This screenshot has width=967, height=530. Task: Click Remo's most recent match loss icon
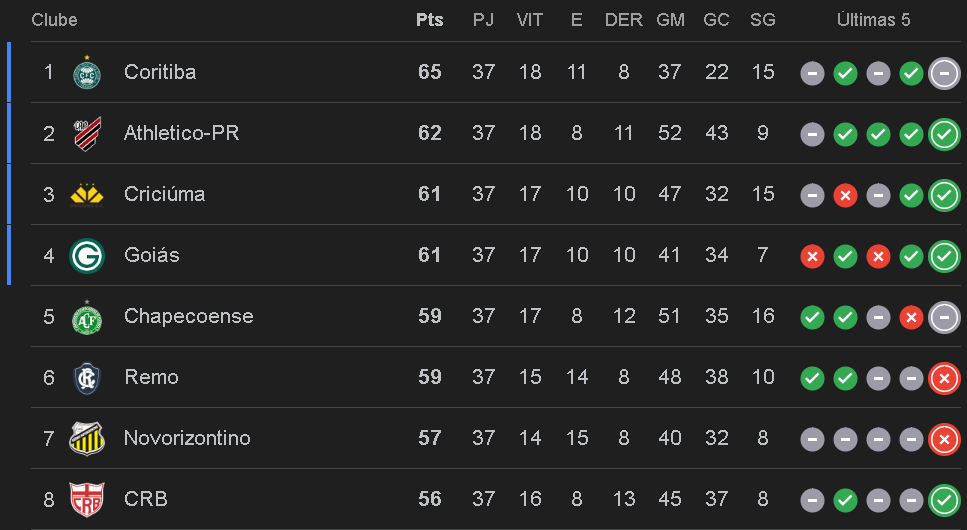click(x=944, y=378)
